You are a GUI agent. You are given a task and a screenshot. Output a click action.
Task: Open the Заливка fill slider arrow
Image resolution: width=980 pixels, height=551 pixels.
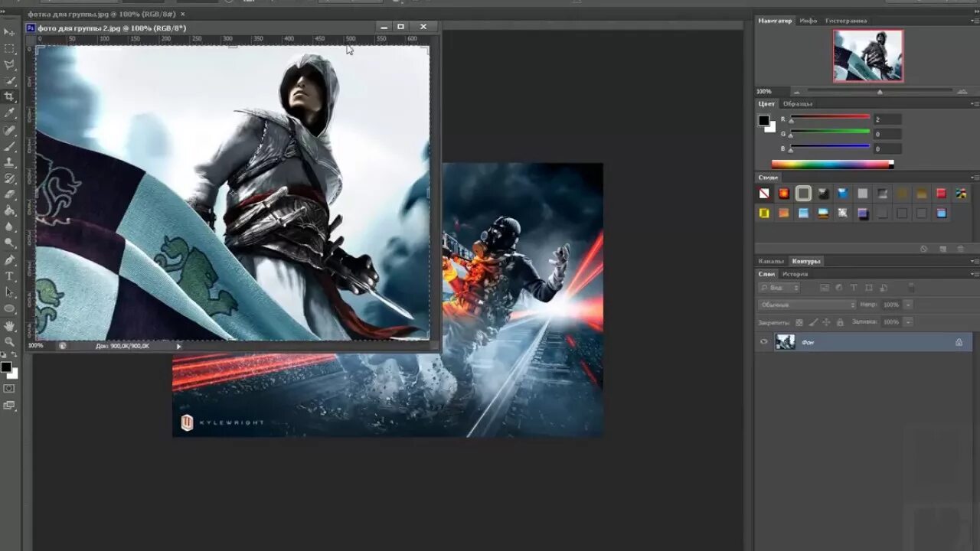(908, 322)
